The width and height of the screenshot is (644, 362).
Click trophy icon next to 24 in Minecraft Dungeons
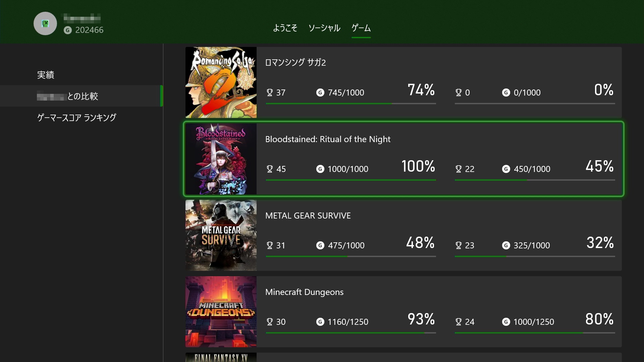point(459,322)
